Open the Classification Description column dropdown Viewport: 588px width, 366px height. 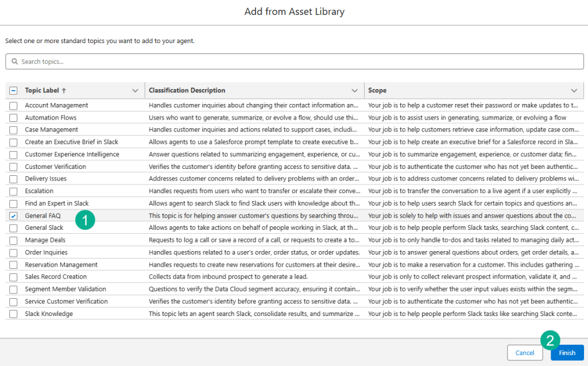(354, 91)
